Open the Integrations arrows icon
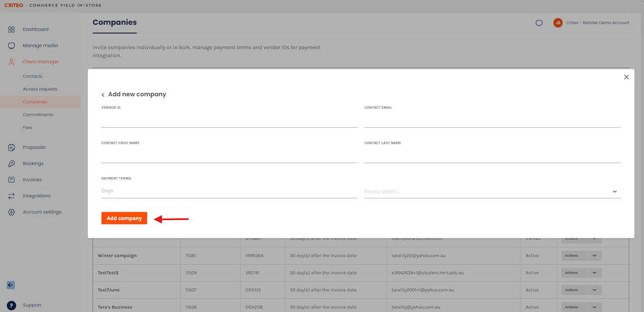This screenshot has height=312, width=644. [x=11, y=196]
